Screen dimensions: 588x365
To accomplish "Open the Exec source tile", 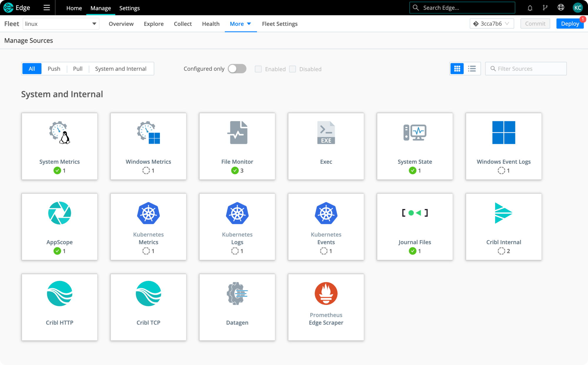I will tap(326, 146).
